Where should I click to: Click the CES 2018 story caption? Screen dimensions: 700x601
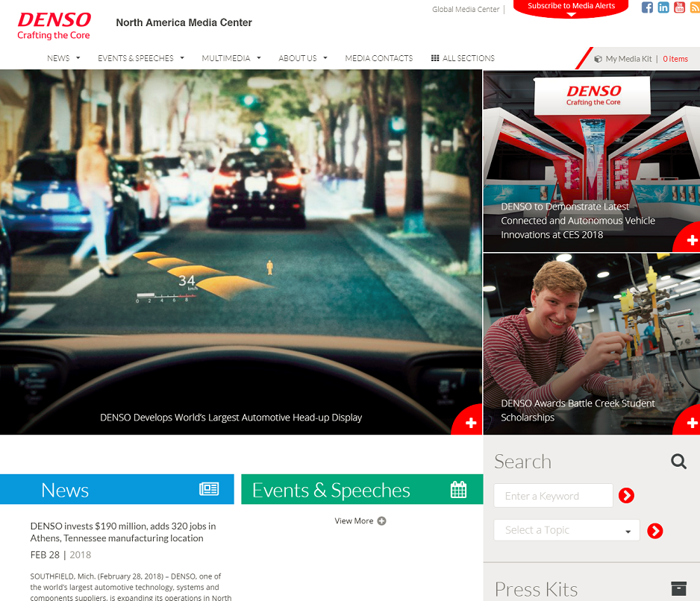pos(578,221)
